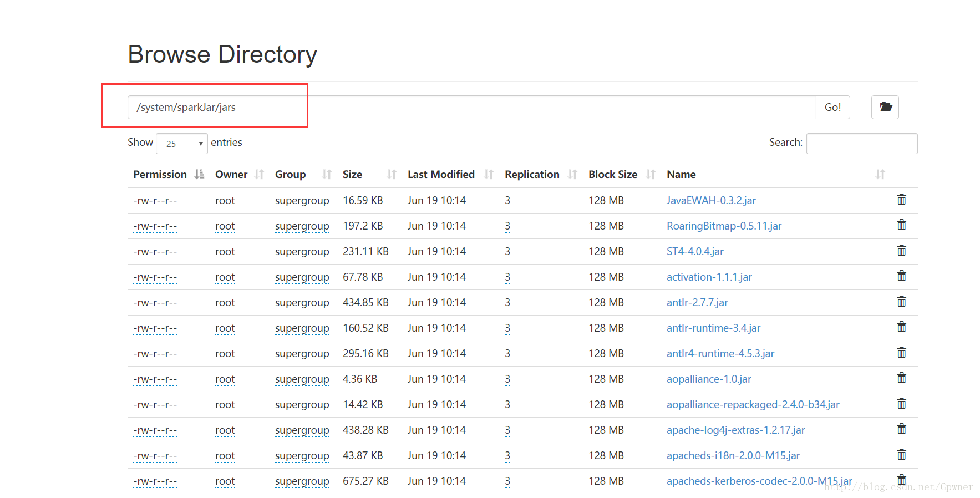Click the open folder icon button
The width and height of the screenshot is (980, 498).
(x=885, y=107)
